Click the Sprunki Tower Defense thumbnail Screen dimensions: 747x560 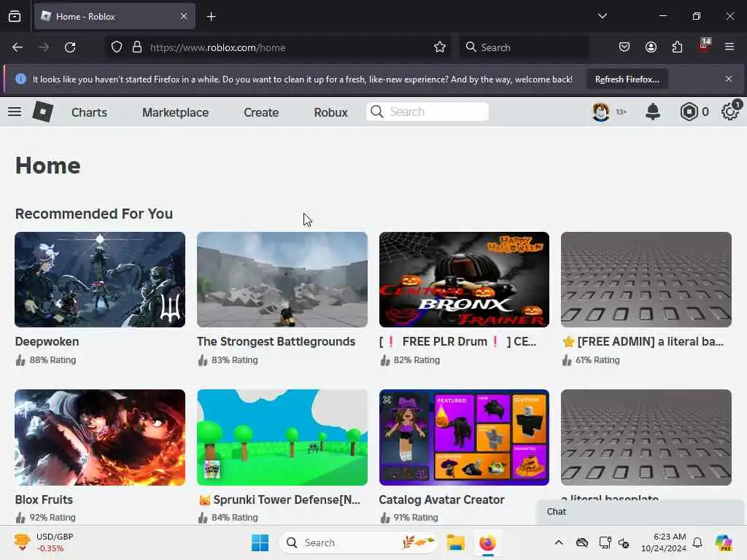tap(282, 437)
